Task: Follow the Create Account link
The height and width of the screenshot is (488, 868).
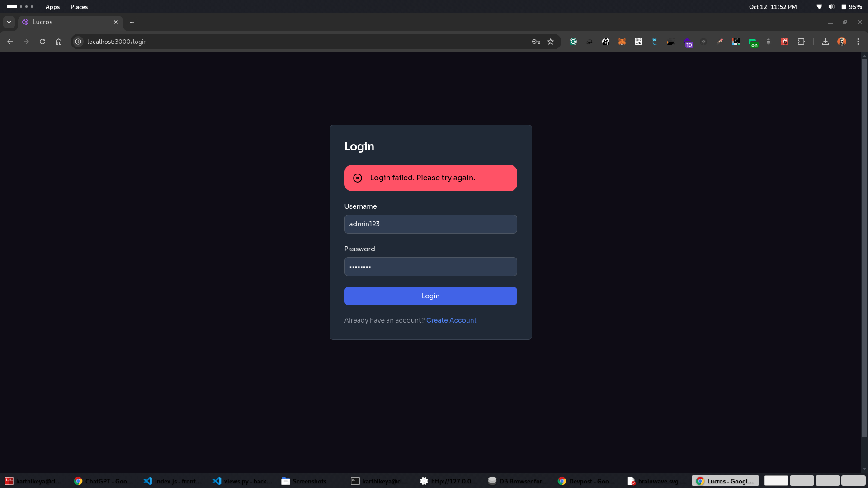Action: point(451,320)
